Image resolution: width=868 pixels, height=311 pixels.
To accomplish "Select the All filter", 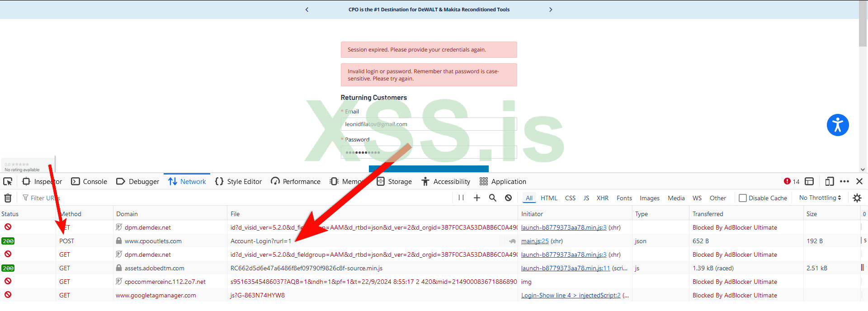I will [529, 198].
